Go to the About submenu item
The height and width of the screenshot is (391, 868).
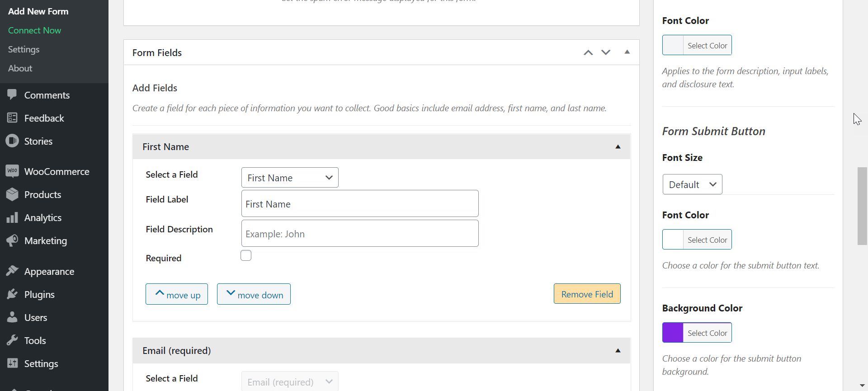20,68
